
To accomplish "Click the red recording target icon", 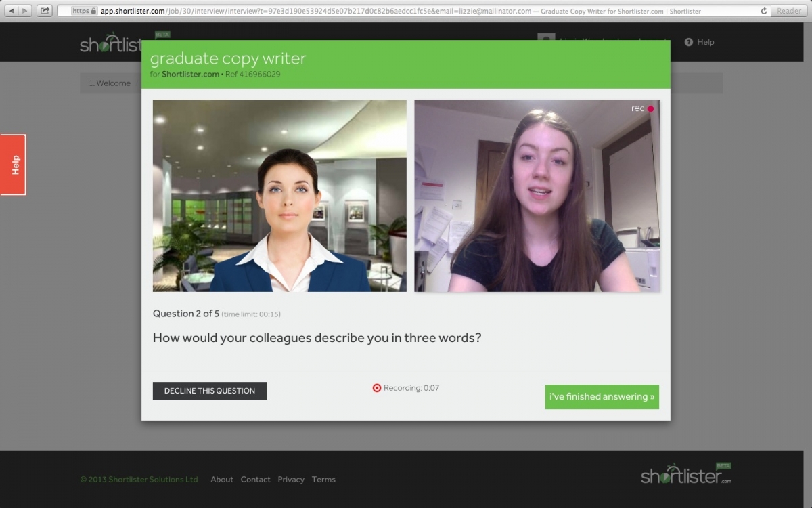I will coord(377,388).
